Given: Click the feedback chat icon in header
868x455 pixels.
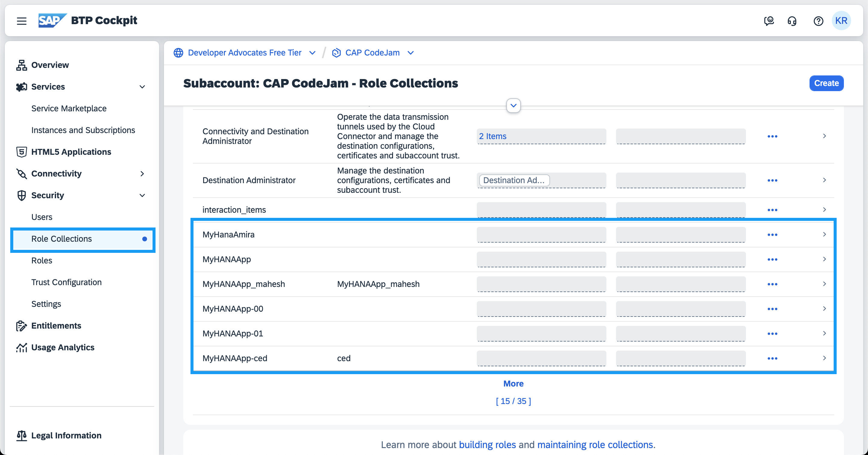Looking at the screenshot, I should [769, 21].
